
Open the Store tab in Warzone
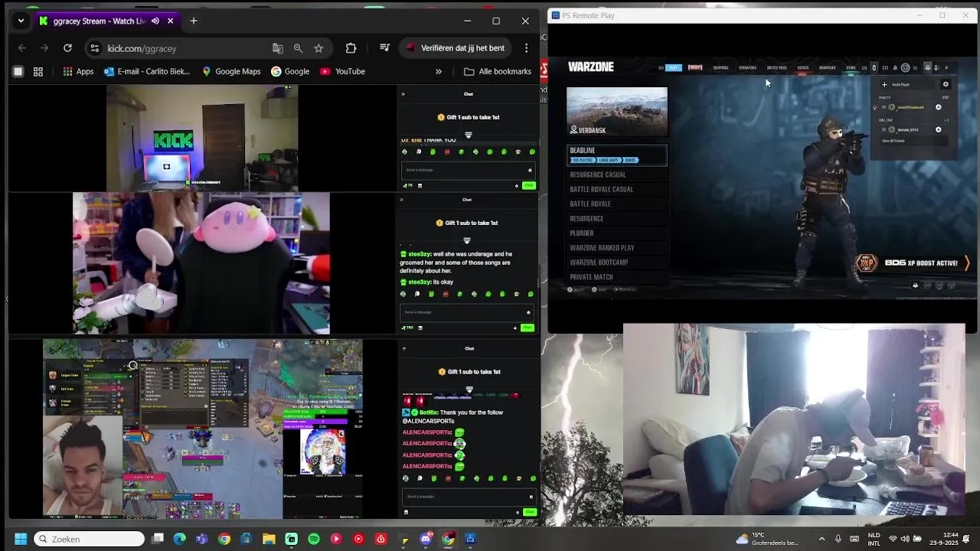tap(851, 67)
